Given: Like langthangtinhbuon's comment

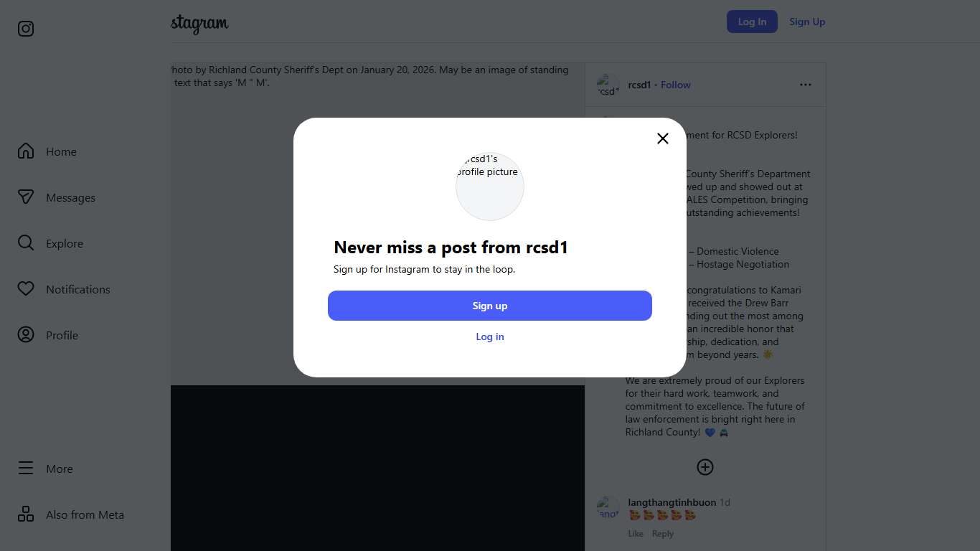Looking at the screenshot, I should (636, 534).
